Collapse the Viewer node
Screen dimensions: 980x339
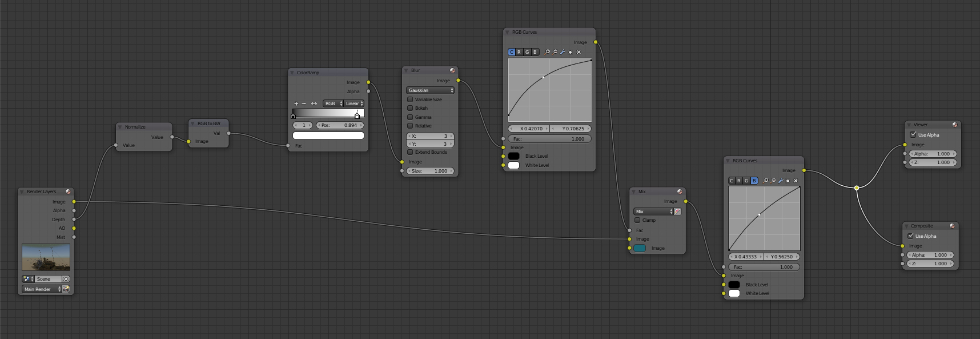coord(909,125)
